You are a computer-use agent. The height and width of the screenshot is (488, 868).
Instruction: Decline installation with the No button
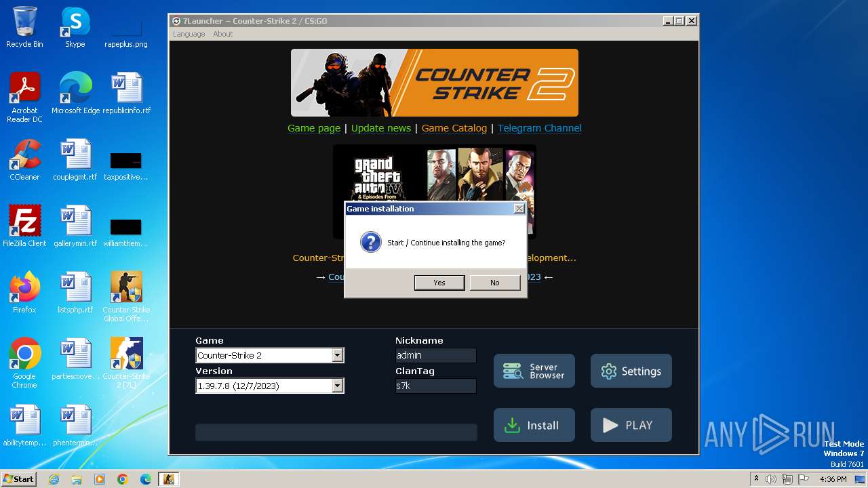click(x=494, y=283)
